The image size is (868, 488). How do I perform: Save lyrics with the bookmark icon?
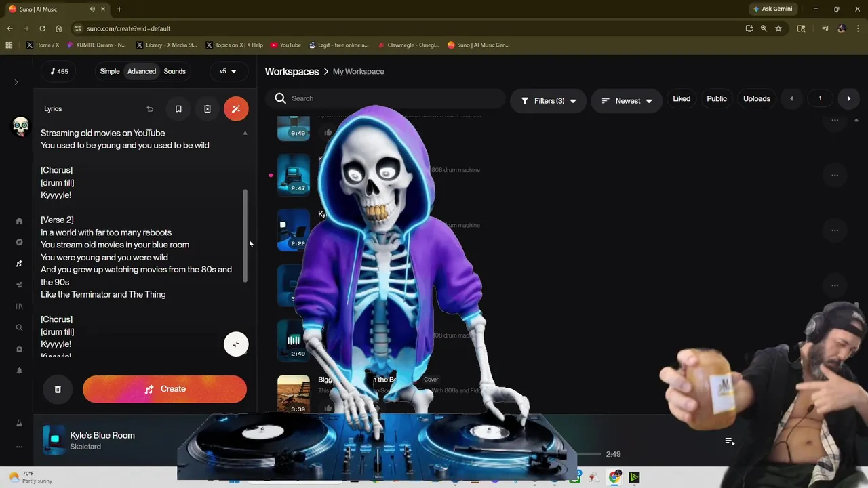(178, 108)
